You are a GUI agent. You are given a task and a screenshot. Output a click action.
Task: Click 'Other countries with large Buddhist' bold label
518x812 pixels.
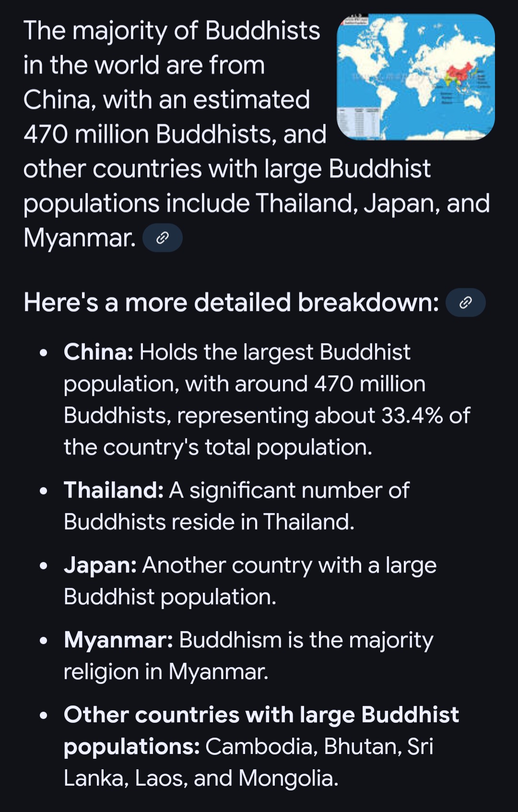tap(261, 715)
